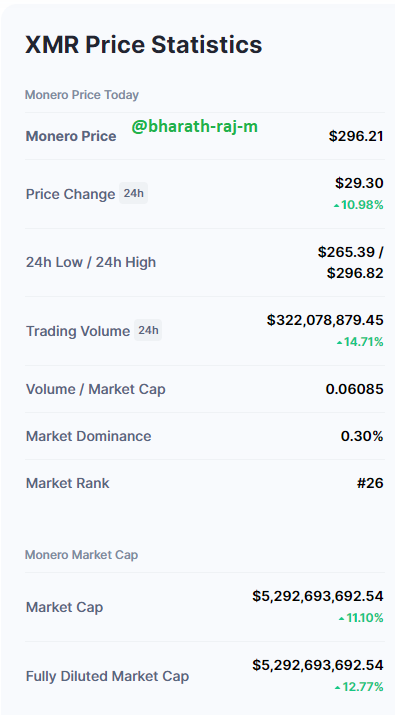395x715 pixels.
Task: Click the Monero Price value $296.21
Action: click(x=356, y=136)
